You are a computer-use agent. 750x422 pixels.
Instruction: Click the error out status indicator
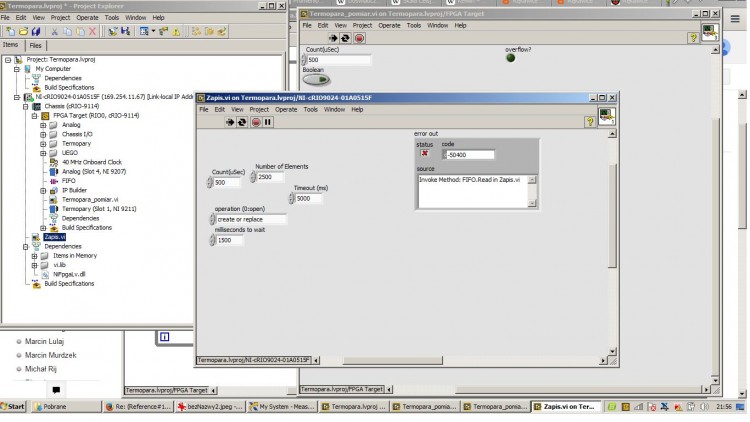[424, 153]
